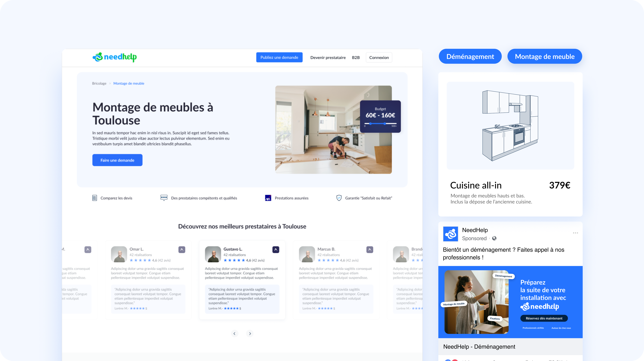
Task: Click Omar L. profile photo
Action: coord(119,254)
